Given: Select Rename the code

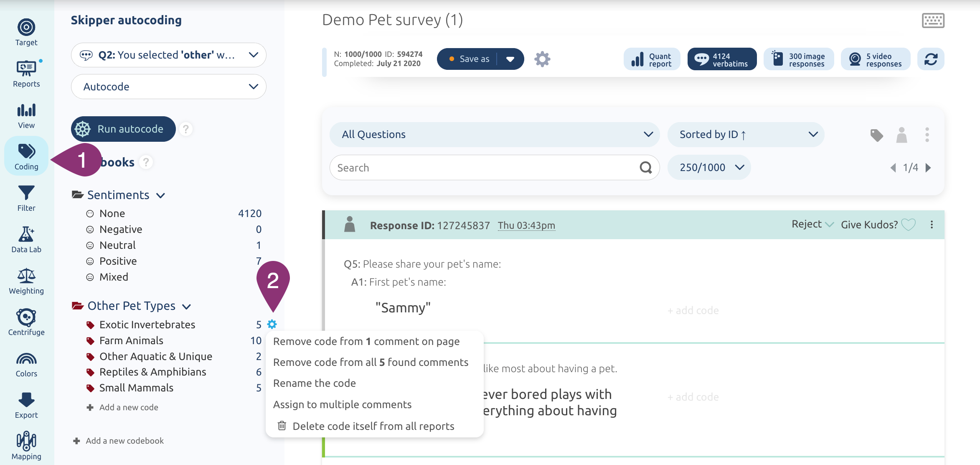Looking at the screenshot, I should 315,383.
